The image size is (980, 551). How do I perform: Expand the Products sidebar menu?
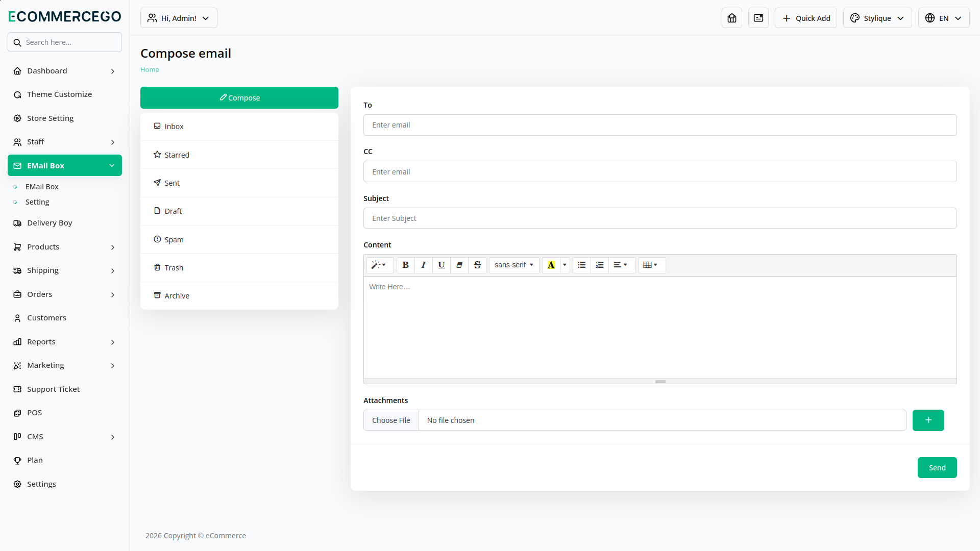pos(65,247)
